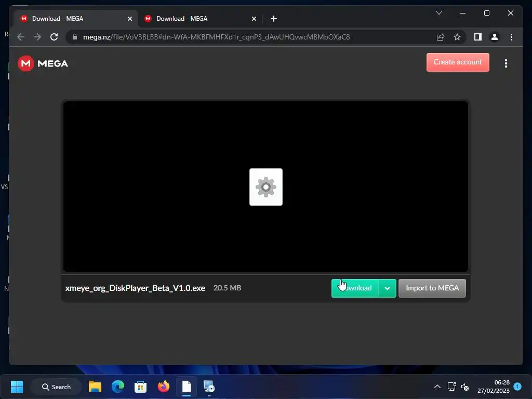Show hidden system tray icons

[437, 387]
